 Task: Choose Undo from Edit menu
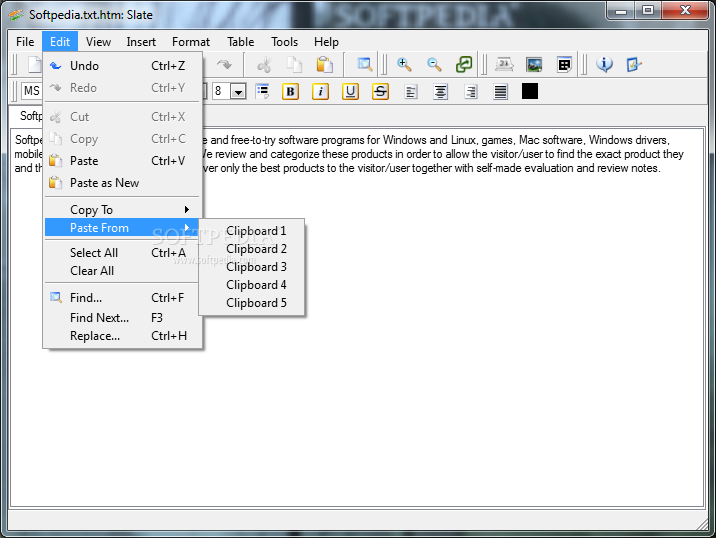point(122,66)
